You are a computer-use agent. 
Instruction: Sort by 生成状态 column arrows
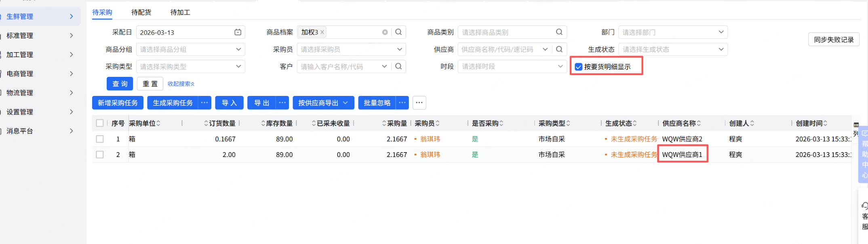click(635, 123)
